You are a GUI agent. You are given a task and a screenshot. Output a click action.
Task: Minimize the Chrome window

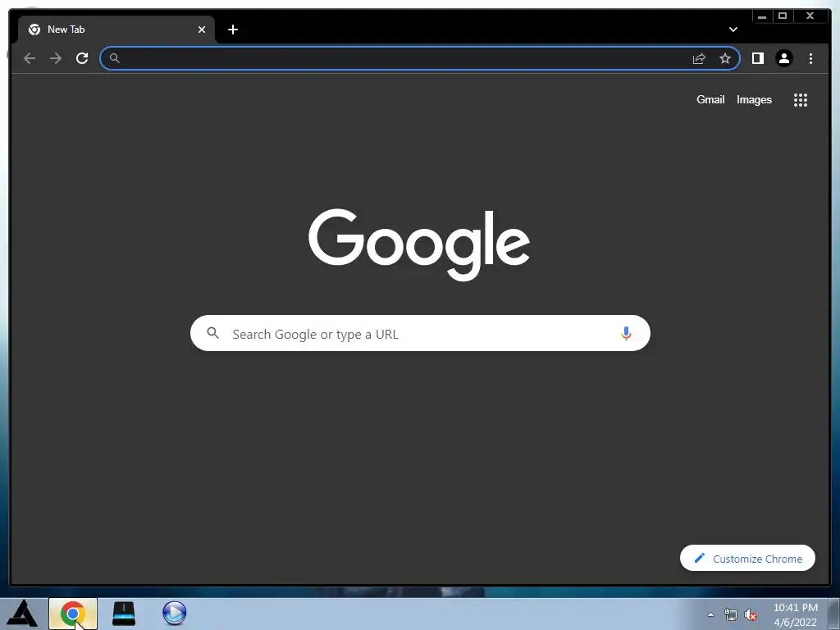[762, 16]
